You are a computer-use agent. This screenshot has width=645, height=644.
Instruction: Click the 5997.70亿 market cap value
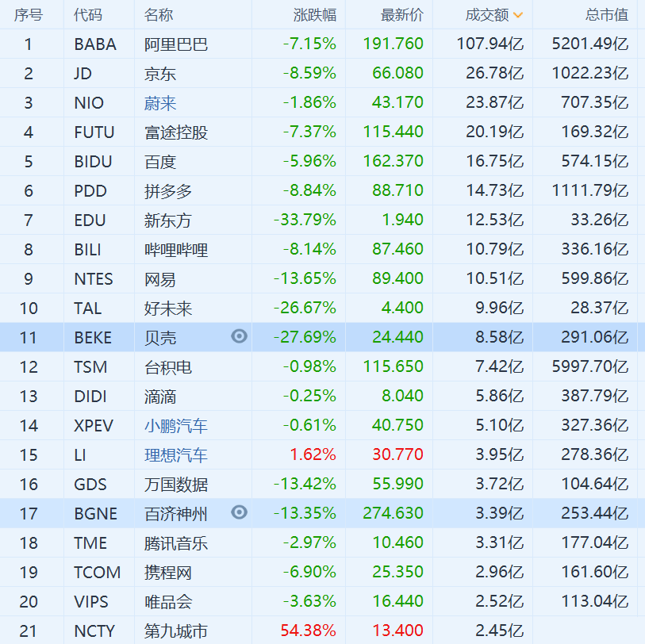[590, 366]
